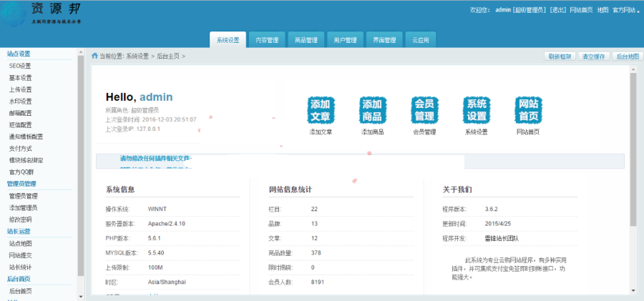Click the 商品数量 value 378
Screen dimensions: 644x301
[x=316, y=253]
